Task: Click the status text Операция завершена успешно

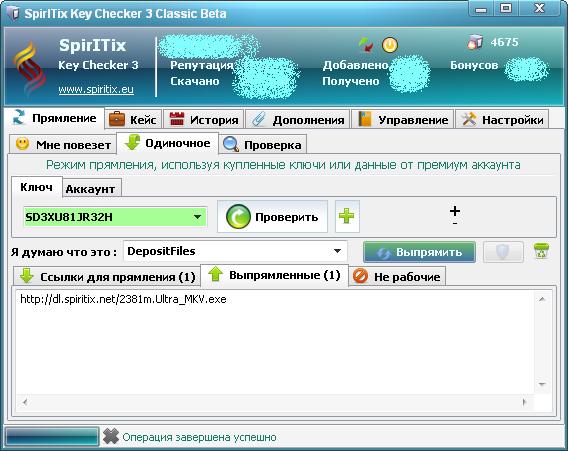Action: [x=199, y=437]
